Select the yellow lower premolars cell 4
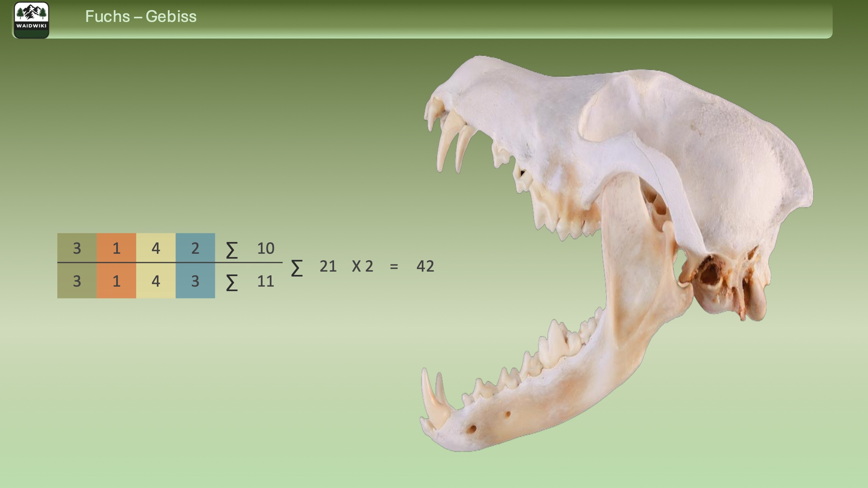The height and width of the screenshot is (488, 868). pos(156,281)
